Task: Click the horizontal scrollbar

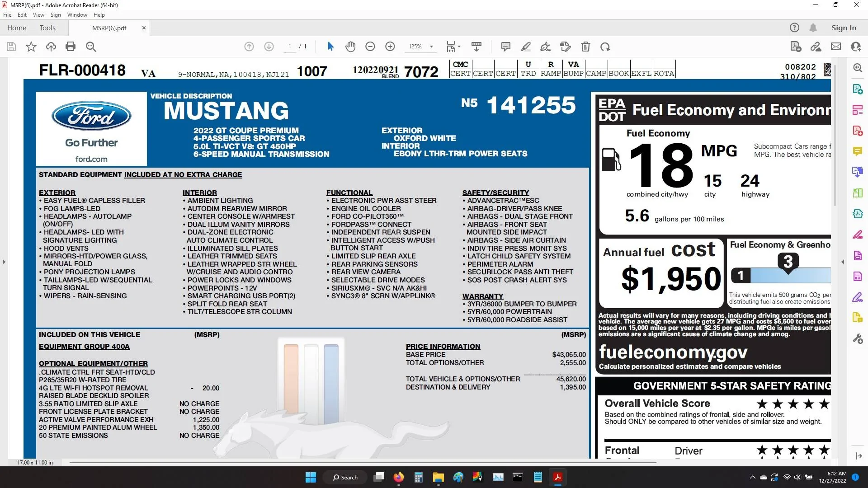Action: (363, 462)
